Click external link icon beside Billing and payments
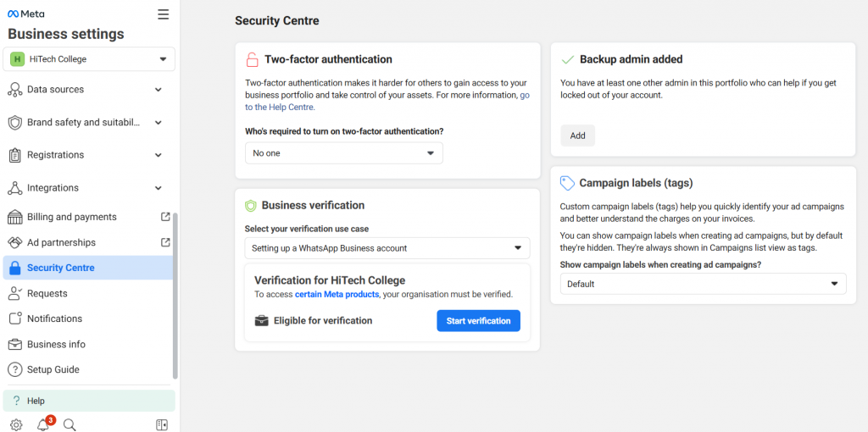The height and width of the screenshot is (432, 868). [165, 217]
